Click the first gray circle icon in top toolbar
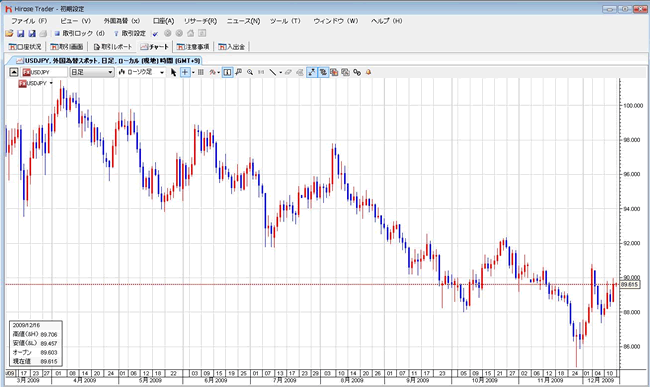Screen dimensions: 650x387 point(167,33)
